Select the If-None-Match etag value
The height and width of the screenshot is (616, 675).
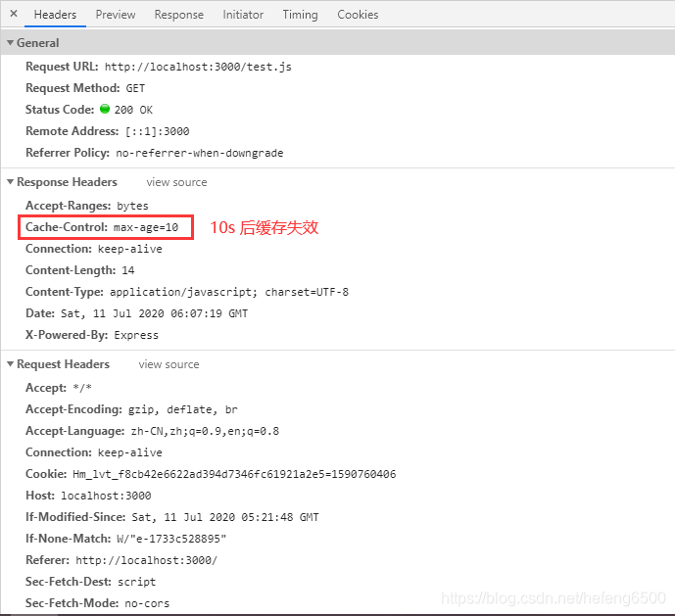click(171, 539)
